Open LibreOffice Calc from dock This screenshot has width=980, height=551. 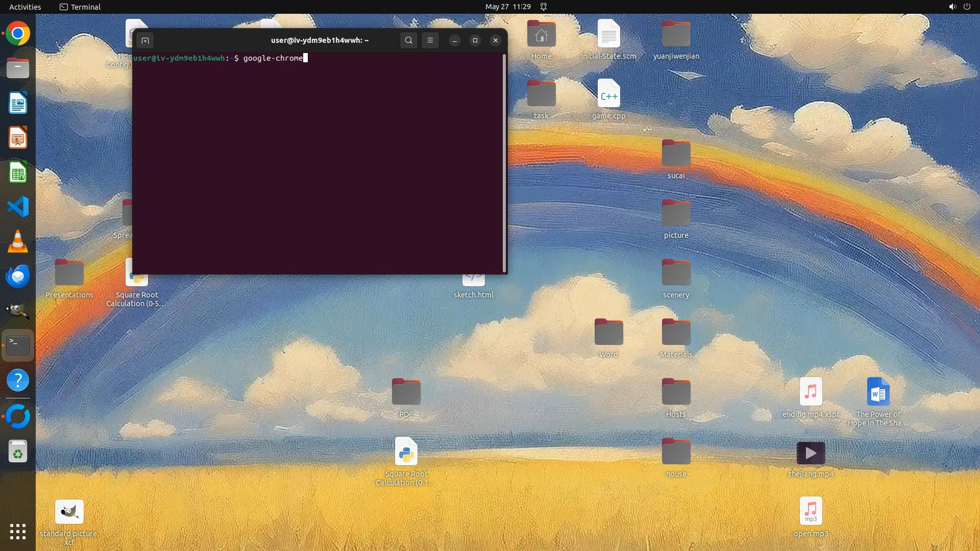18,172
